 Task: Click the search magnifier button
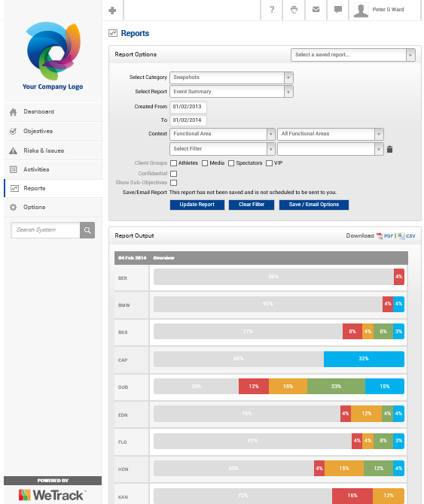click(87, 230)
